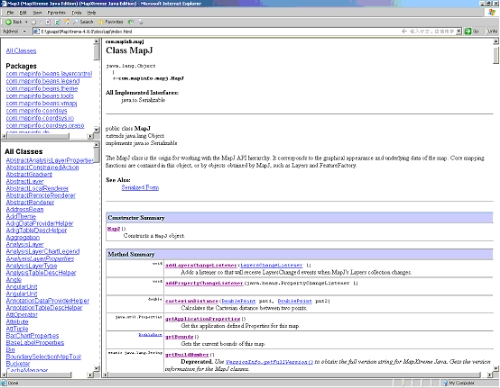Click the Internet Explorer icon in the title bar
Screen dimensions: 500x388
click(3, 3)
